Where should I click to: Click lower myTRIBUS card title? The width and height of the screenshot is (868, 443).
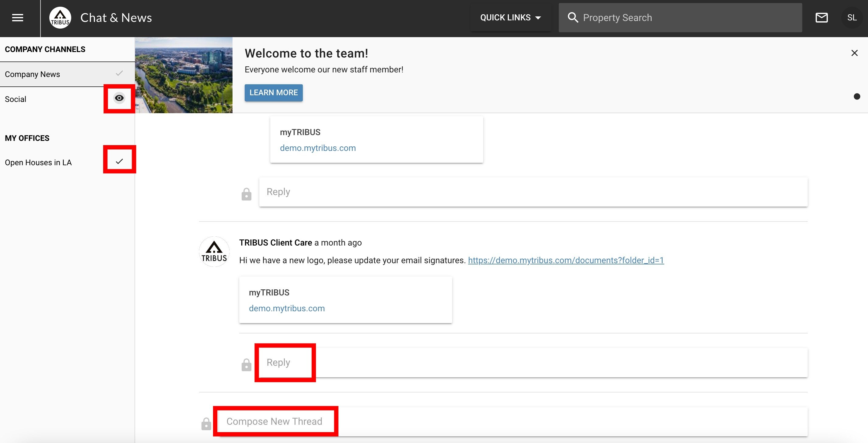[x=269, y=292]
